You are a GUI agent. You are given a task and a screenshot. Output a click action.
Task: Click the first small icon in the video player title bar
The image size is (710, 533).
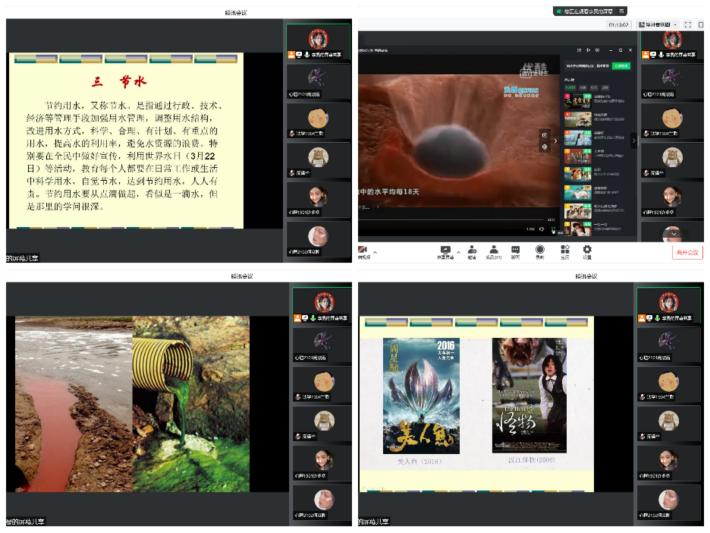click(579, 50)
